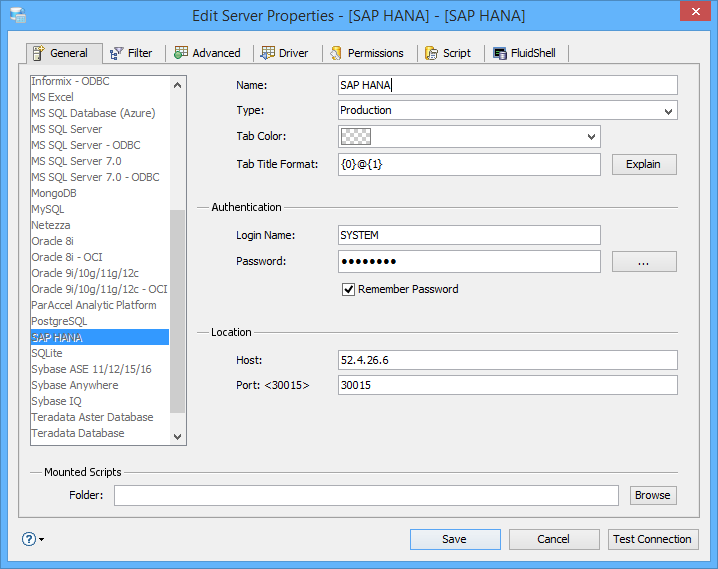Screen dimensions: 718x569
Task: Select the highlighted SAP HANA entry
Action: pyautogui.click(x=100, y=337)
